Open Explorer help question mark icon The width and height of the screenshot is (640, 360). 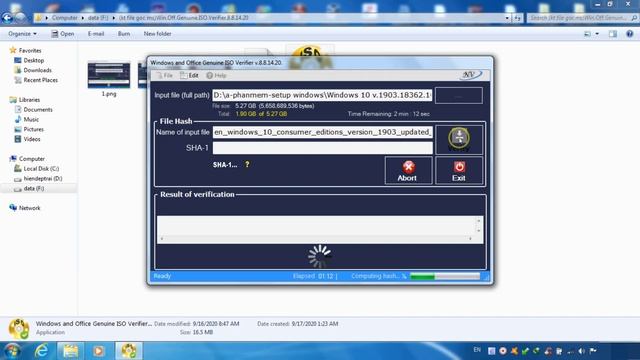(x=630, y=34)
